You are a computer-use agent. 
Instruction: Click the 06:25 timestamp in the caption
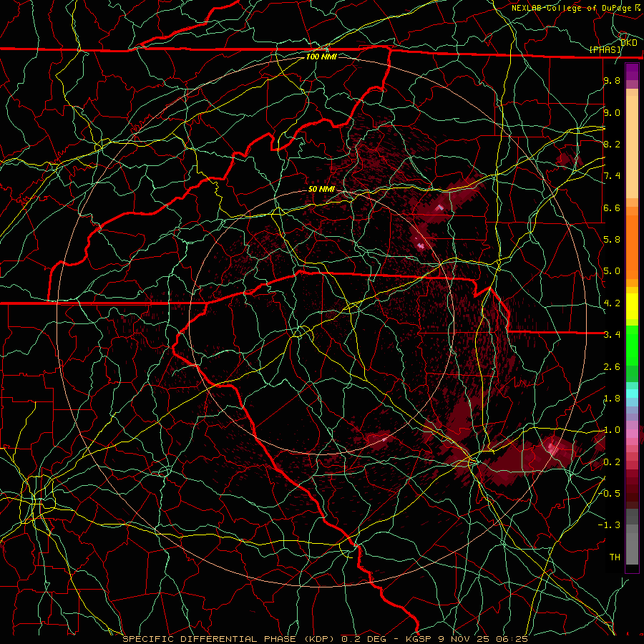[x=512, y=639]
